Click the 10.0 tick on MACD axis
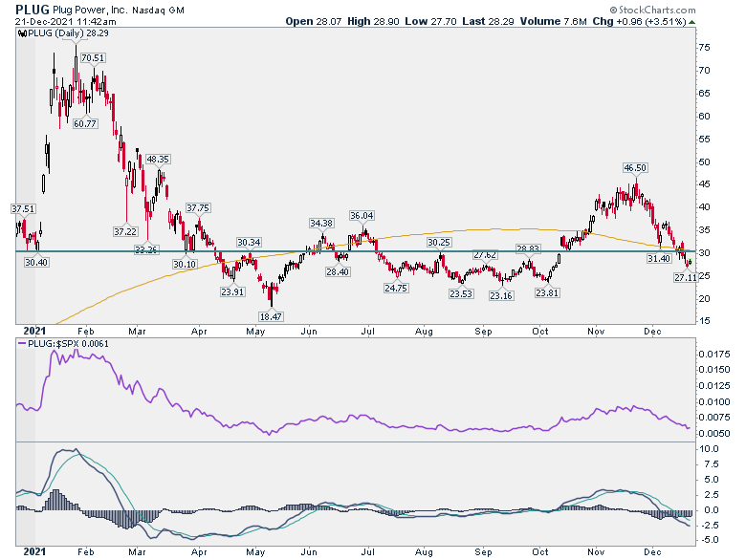This screenshot has height=560, width=746. tap(709, 449)
